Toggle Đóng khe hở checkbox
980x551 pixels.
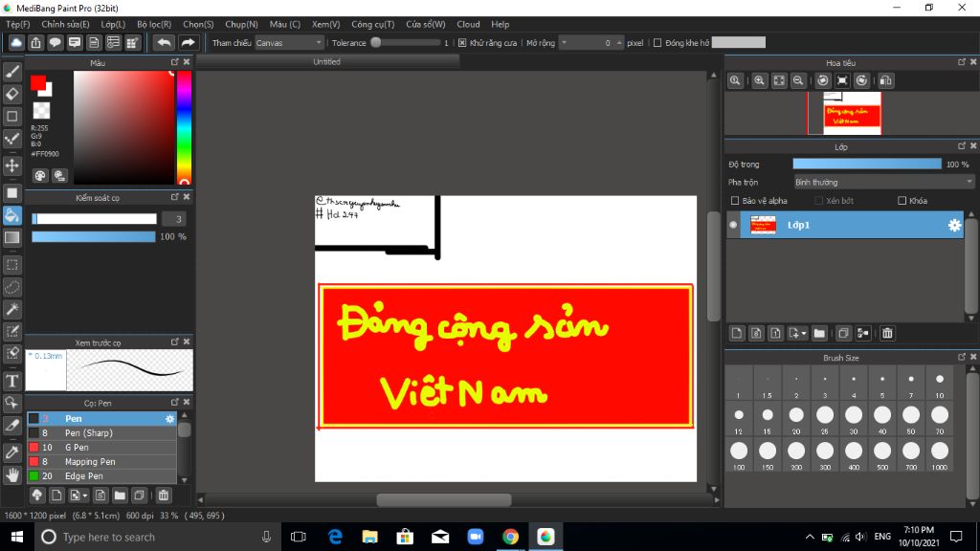click(x=657, y=43)
